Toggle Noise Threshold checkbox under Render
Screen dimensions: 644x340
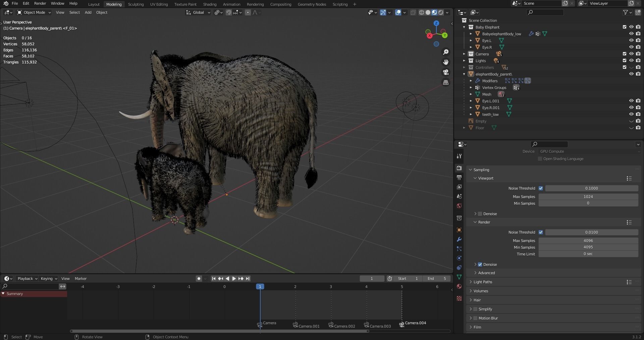point(541,232)
